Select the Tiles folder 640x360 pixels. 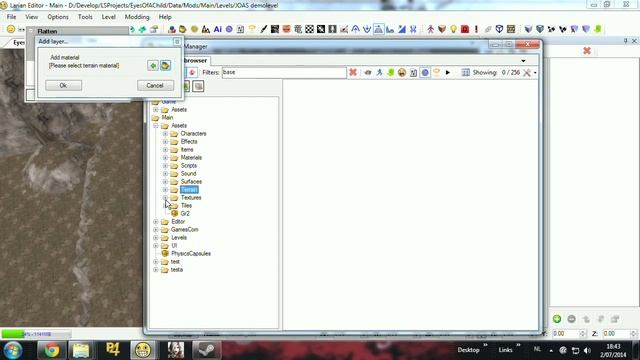[186, 206]
